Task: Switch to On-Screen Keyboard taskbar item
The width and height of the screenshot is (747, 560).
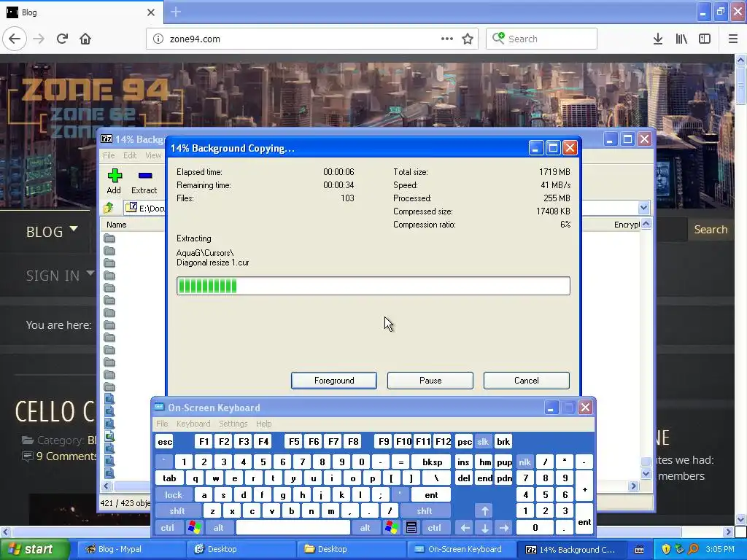Action: pos(462,549)
